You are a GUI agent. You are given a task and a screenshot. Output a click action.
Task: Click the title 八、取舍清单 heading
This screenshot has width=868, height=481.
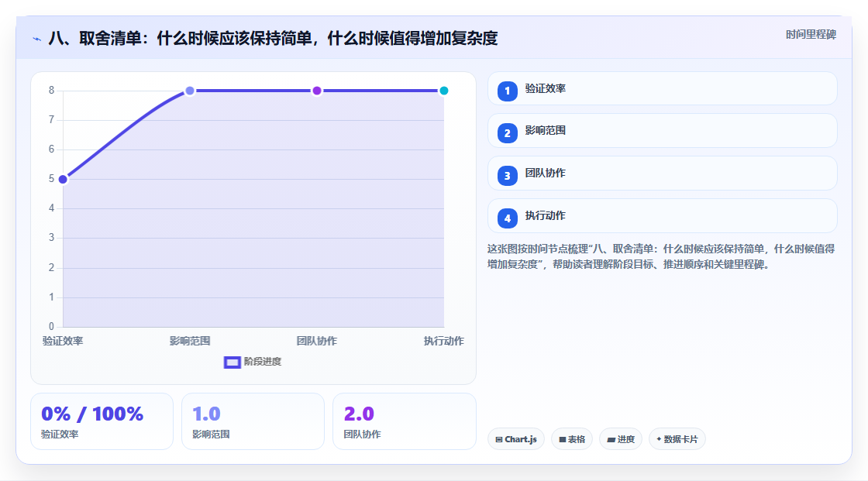[273, 39]
